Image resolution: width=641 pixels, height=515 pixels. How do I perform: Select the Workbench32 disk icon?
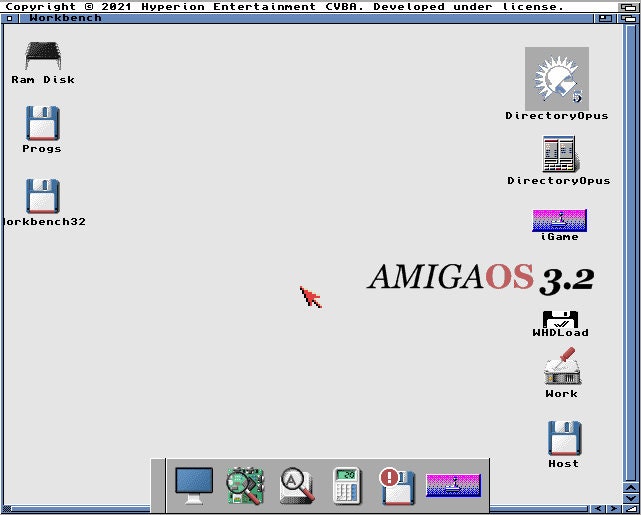43,196
